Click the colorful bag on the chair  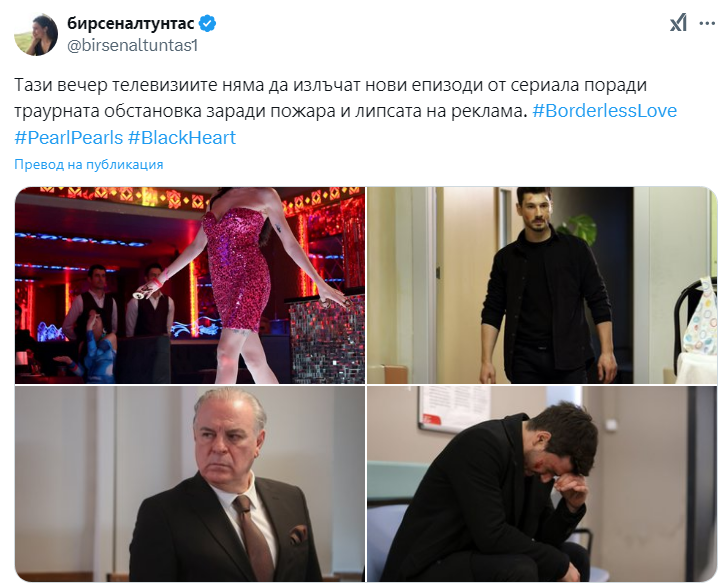(x=700, y=316)
